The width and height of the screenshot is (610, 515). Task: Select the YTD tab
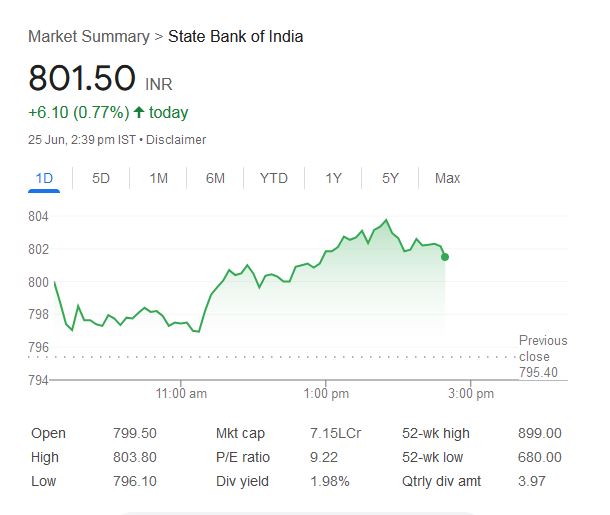pos(273,178)
